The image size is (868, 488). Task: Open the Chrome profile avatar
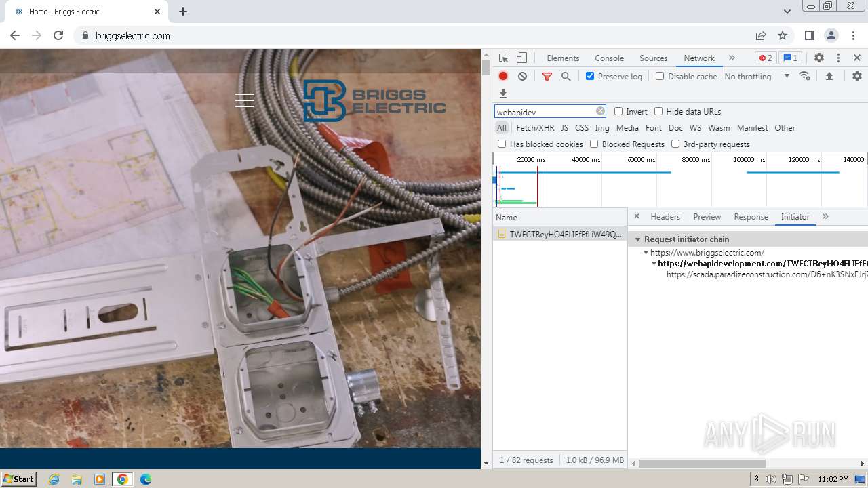(831, 35)
